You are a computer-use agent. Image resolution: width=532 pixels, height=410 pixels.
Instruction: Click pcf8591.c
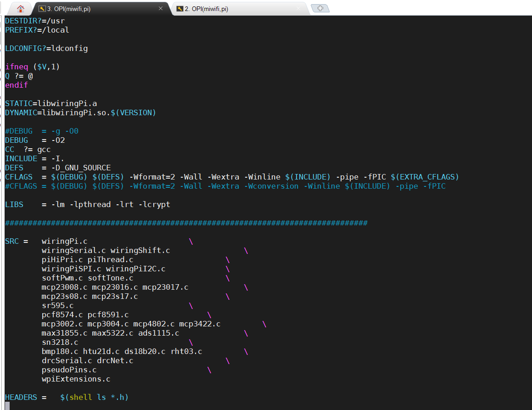click(x=108, y=315)
